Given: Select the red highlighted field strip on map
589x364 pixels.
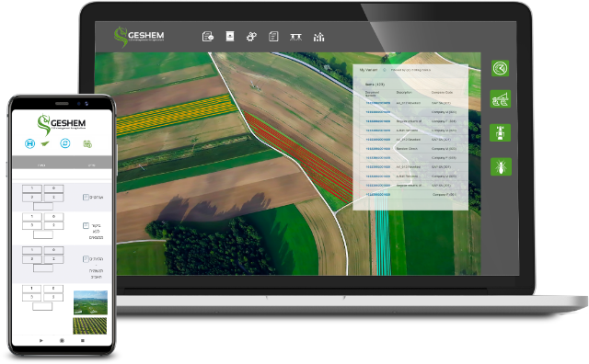Looking at the screenshot, I should pyautogui.click(x=299, y=157).
